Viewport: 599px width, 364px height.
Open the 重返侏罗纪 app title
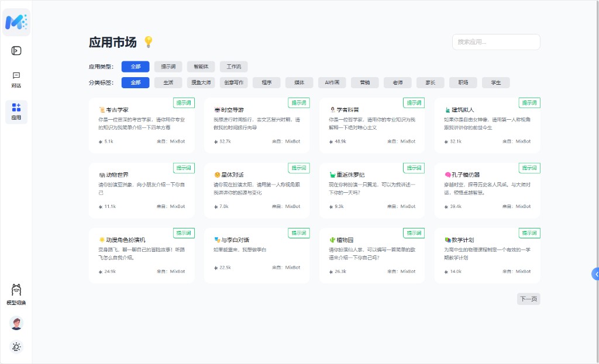[350, 175]
